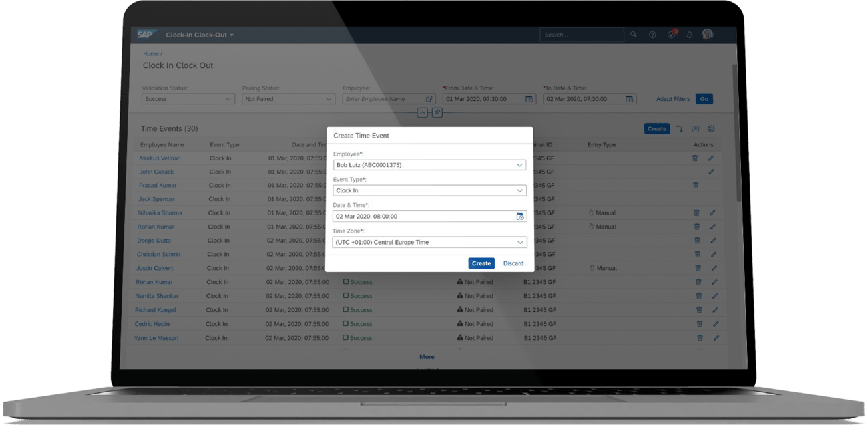Open the user profile avatar
The width and height of the screenshot is (868, 425).
click(708, 34)
